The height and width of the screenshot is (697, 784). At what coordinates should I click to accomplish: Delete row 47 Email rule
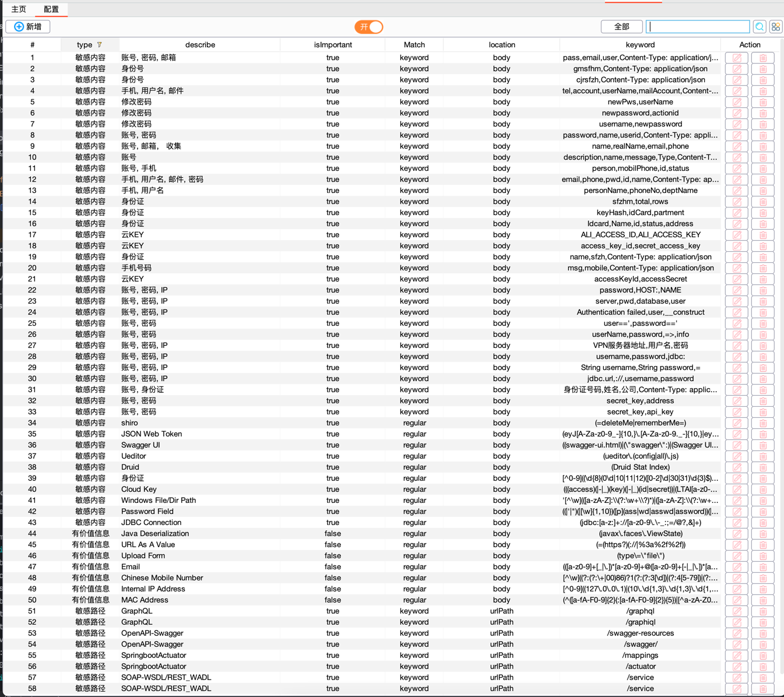coord(763,567)
